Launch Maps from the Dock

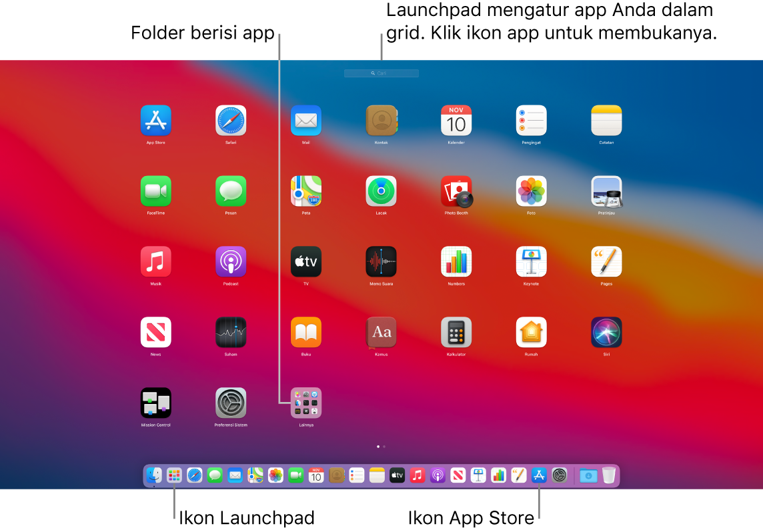255,475
